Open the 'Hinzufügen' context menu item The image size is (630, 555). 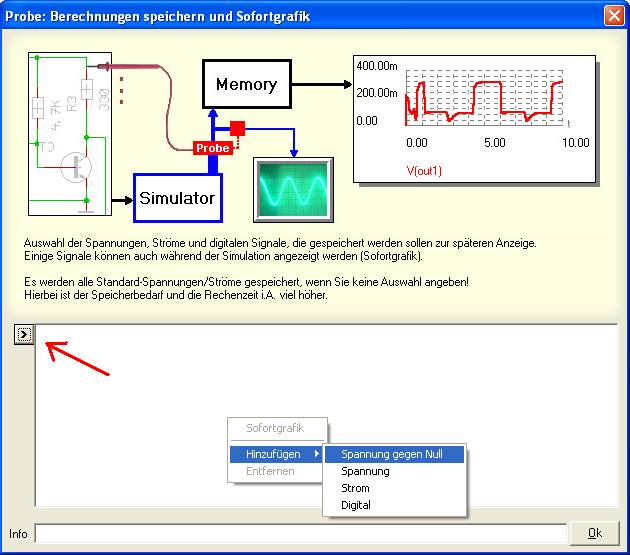(x=273, y=454)
